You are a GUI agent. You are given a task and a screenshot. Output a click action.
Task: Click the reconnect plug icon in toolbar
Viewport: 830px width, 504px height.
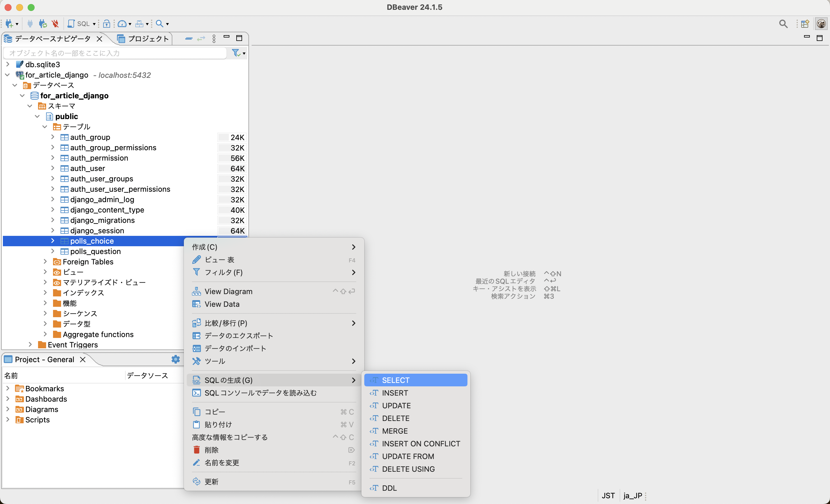43,24
